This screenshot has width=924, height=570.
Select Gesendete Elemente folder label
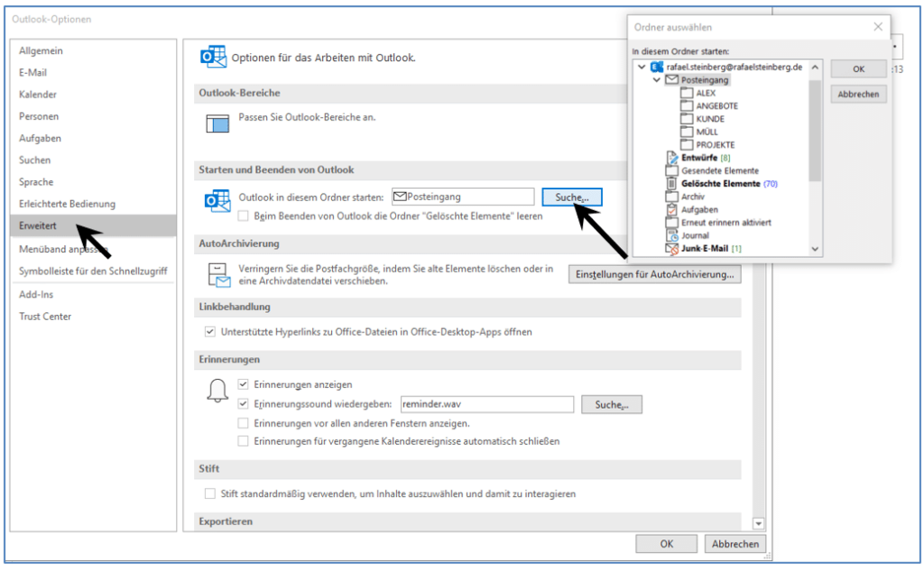(x=720, y=170)
